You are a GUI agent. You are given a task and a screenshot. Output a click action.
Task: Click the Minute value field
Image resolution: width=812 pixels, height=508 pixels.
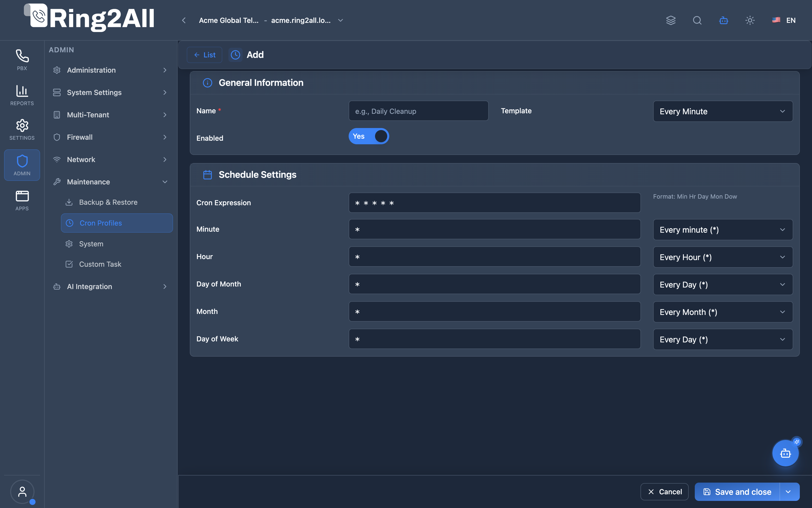[495, 229]
